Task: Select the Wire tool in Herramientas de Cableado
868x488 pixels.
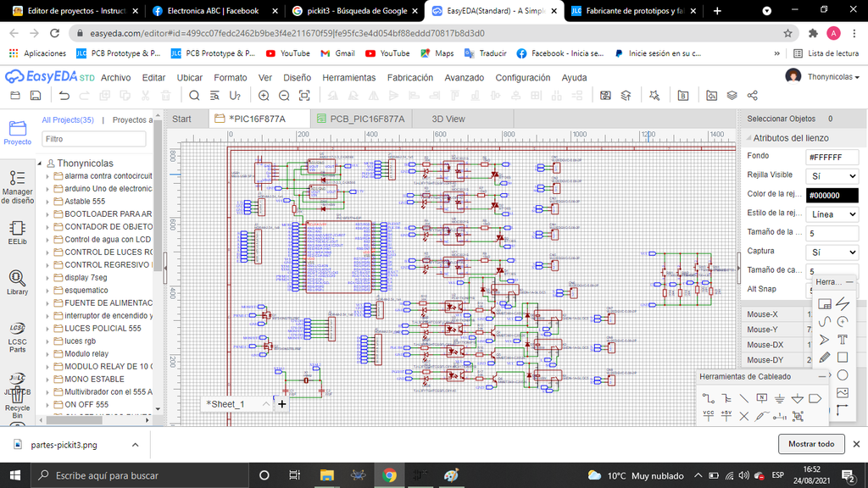Action: (709, 397)
